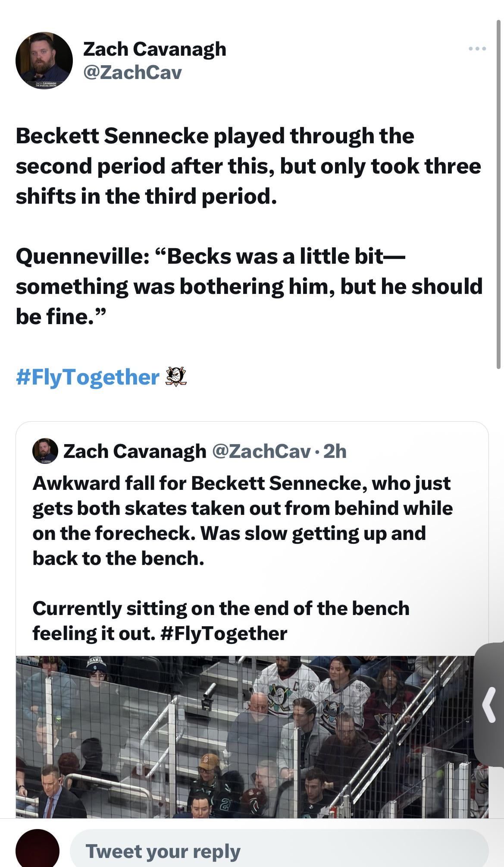The image size is (504, 867).
Task: Tap the "Currently sitting on the end" paragraph
Action: click(x=221, y=621)
